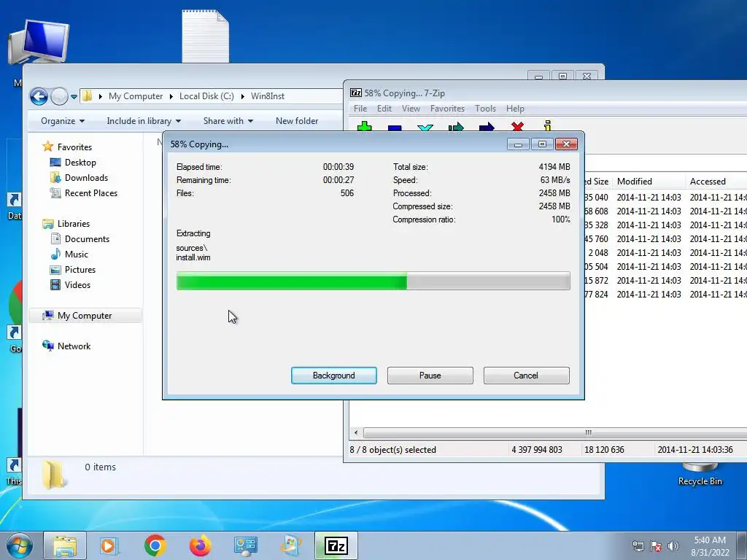Select Libraries in the navigation pane

coord(74,224)
